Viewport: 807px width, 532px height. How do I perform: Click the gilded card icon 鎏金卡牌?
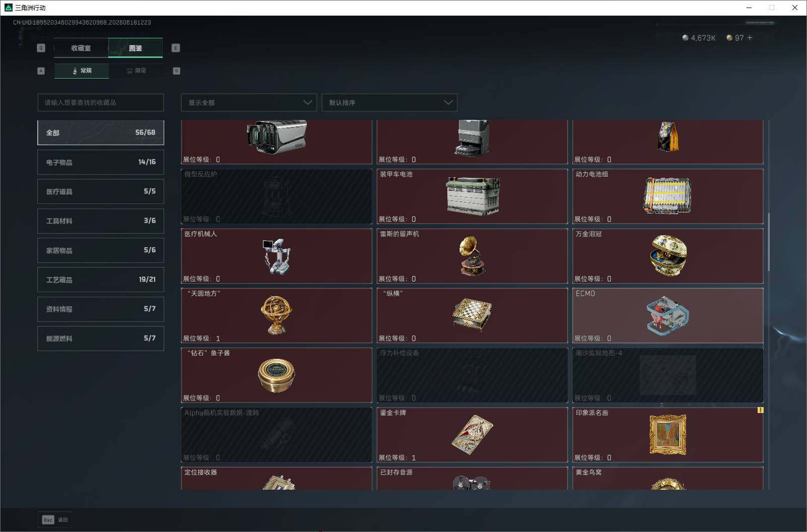pos(472,434)
